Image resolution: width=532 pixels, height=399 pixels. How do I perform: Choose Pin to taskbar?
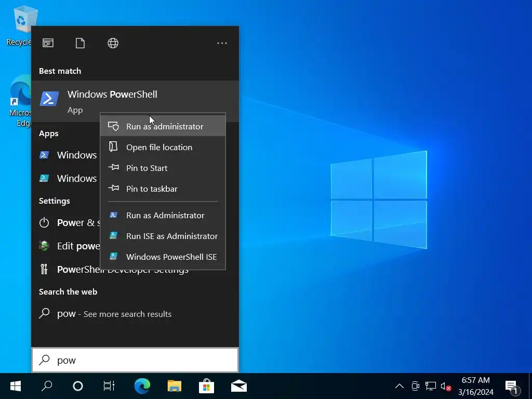pos(163,189)
